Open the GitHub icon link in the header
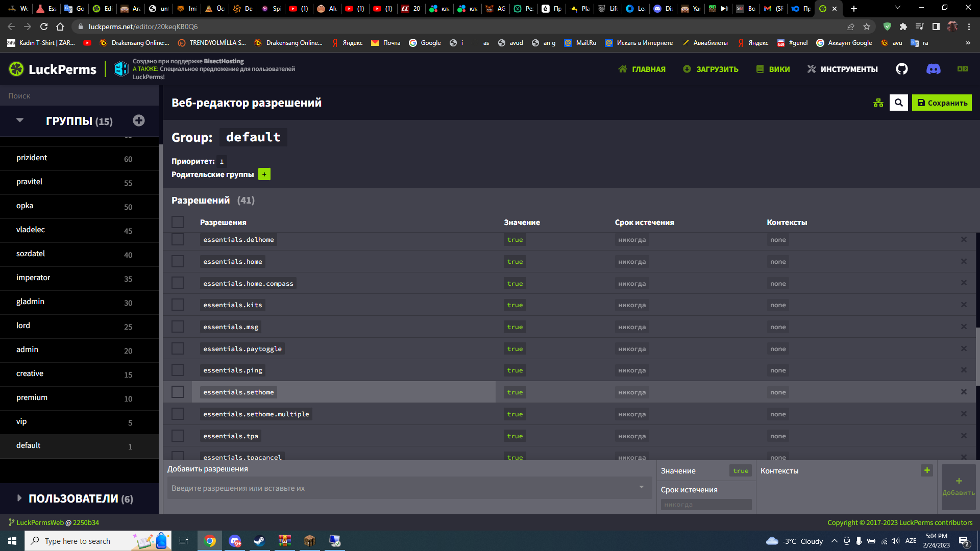This screenshot has height=551, width=980. pos(902,69)
